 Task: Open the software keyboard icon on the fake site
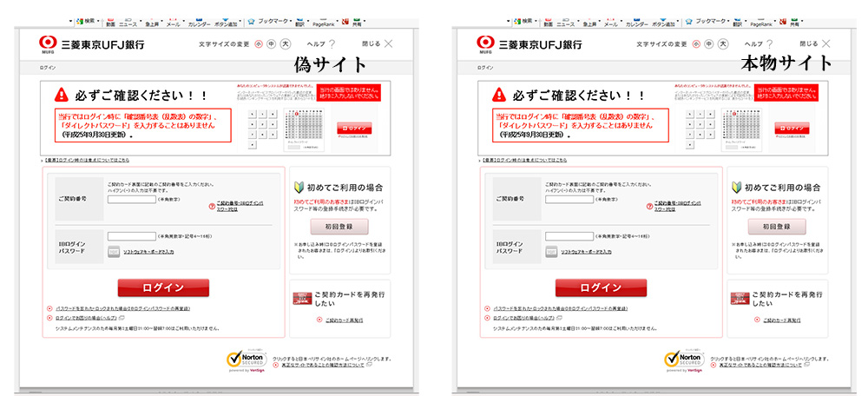tap(113, 252)
